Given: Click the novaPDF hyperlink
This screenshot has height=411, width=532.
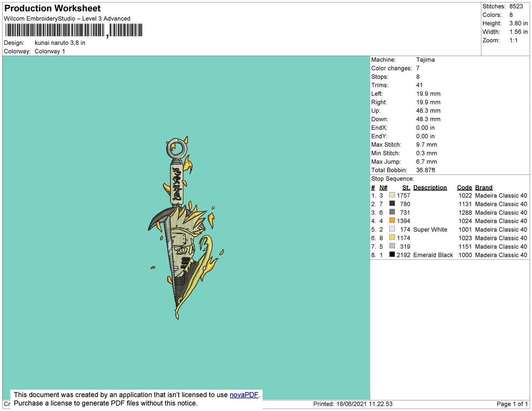Looking at the screenshot, I should pos(243,395).
